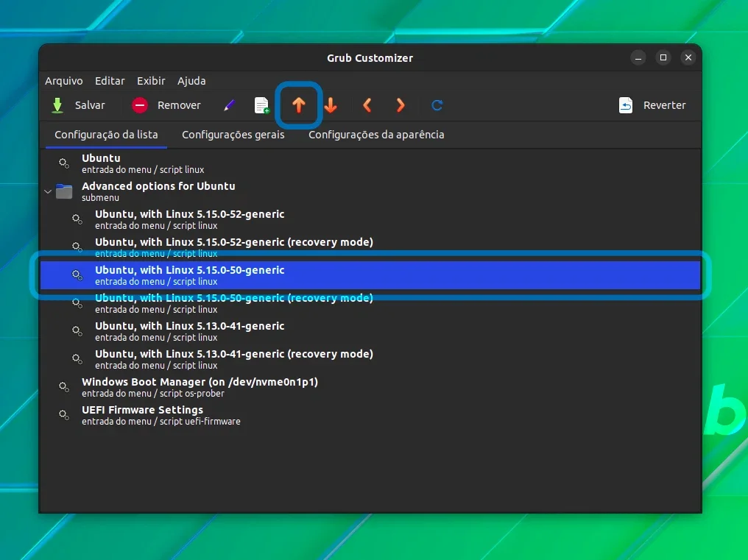The width and height of the screenshot is (748, 560).
Task: Minimize the Grub Customizer window
Action: (638, 57)
